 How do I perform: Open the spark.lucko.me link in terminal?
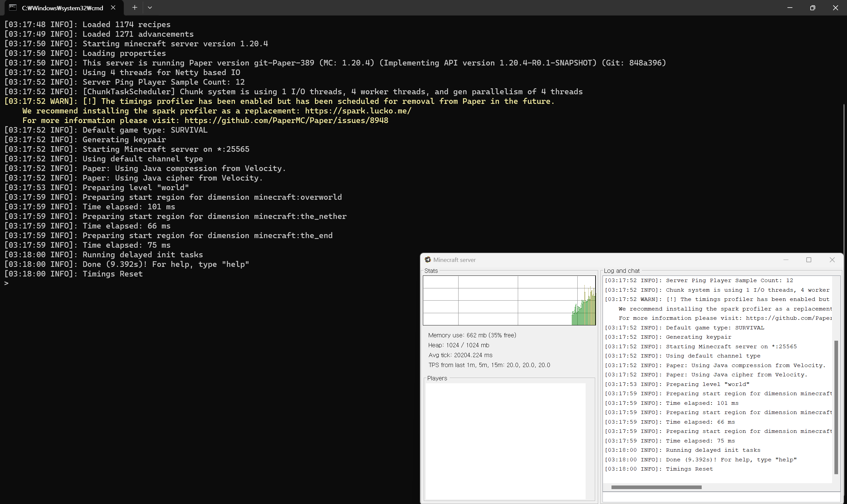tap(358, 111)
